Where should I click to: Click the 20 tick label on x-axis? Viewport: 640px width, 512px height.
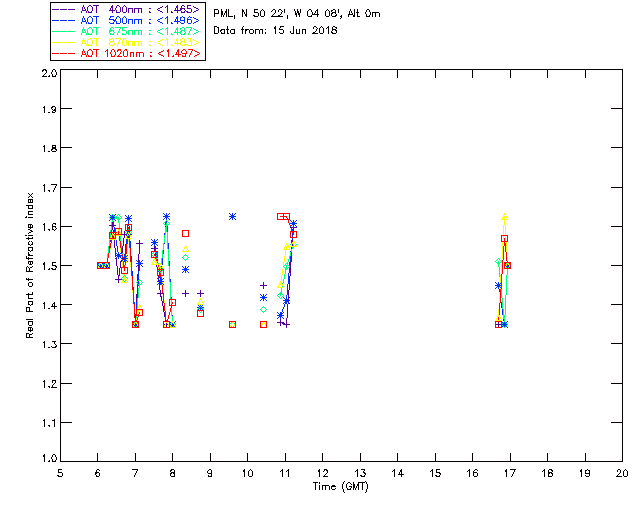tap(622, 473)
